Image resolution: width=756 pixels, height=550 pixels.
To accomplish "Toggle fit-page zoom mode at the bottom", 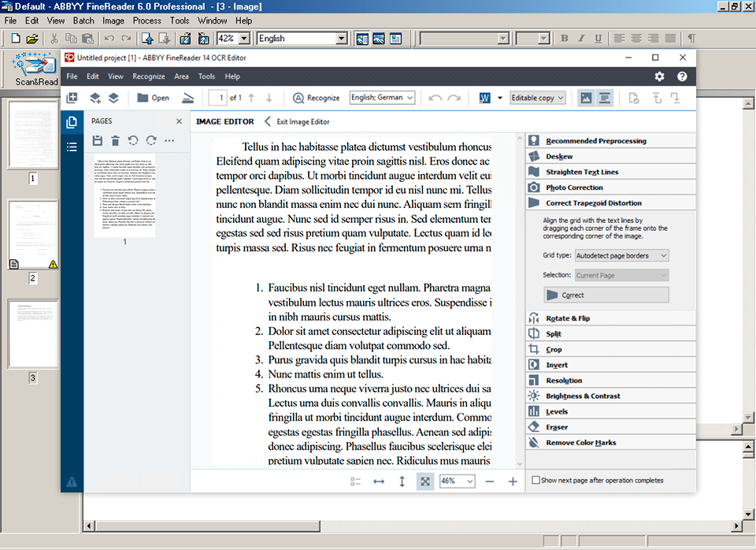I will coord(424,481).
